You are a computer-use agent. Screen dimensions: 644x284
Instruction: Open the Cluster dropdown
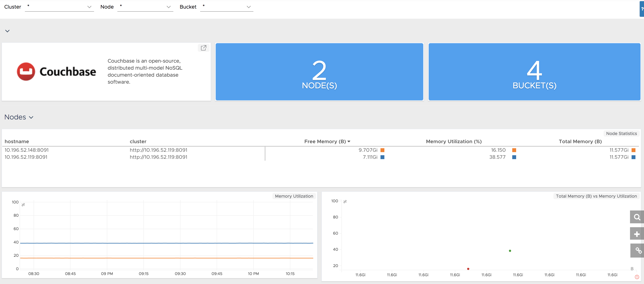click(x=59, y=7)
